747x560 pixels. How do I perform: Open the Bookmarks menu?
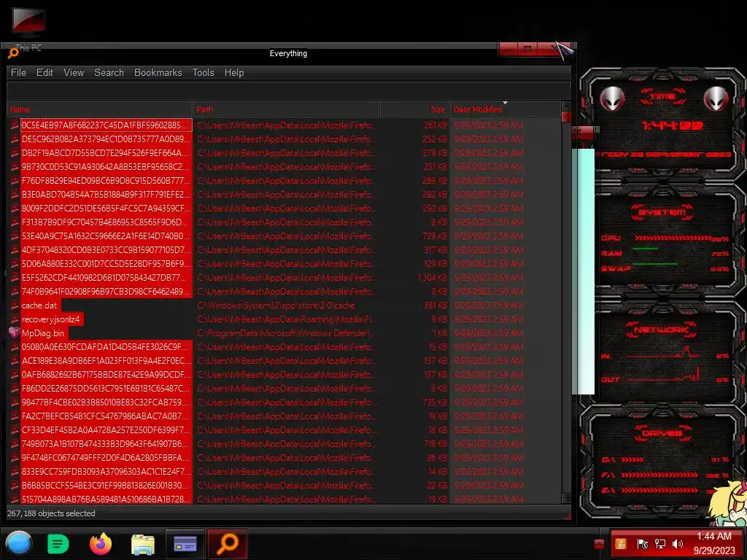pos(158,72)
